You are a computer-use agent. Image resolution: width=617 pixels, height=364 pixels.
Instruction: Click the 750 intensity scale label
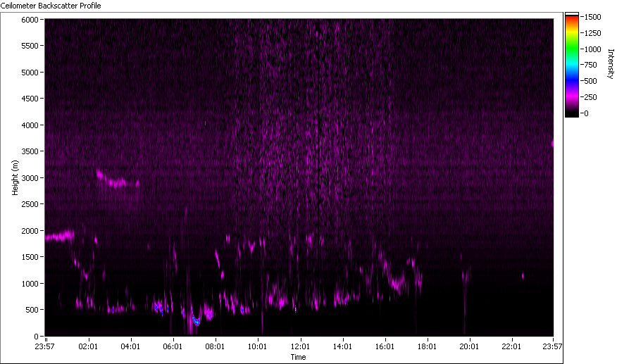591,65
